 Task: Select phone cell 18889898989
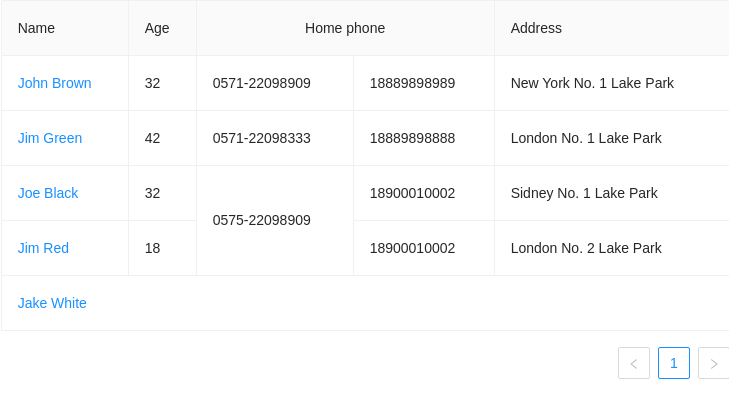click(x=424, y=83)
